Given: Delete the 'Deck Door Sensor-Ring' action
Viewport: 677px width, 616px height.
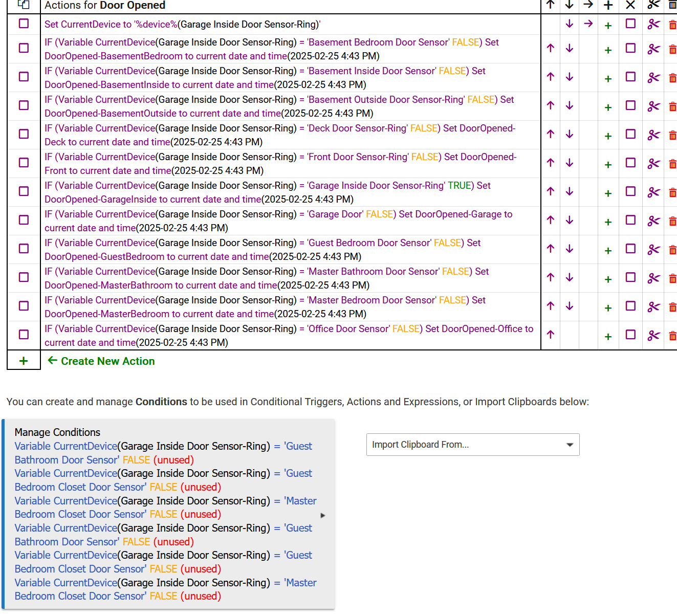Looking at the screenshot, I should click(x=672, y=135).
